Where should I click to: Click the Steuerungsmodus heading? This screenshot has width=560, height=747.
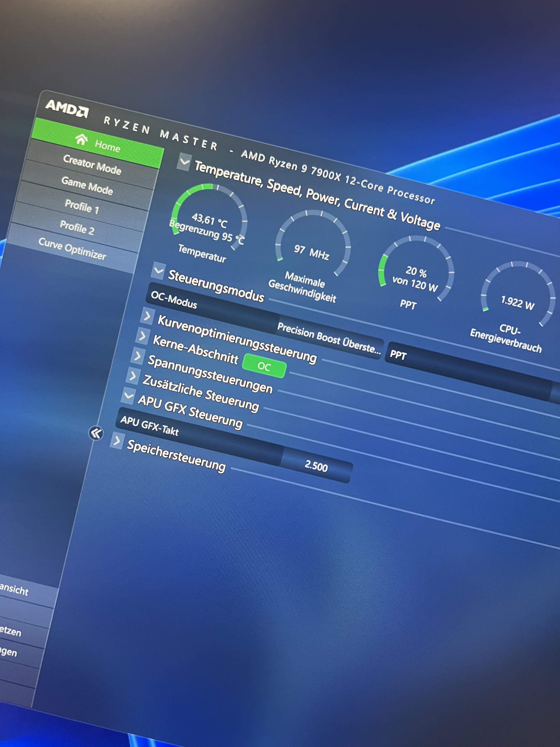click(216, 286)
